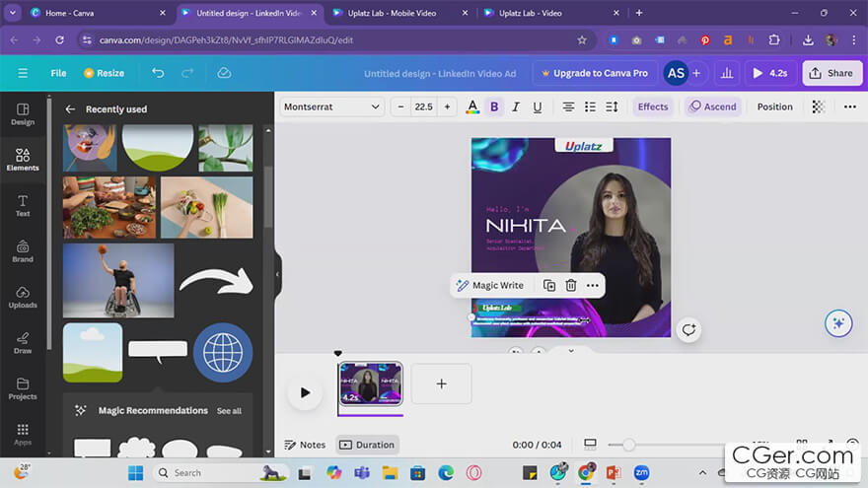The image size is (868, 488).
Task: Click the Share button
Action: pos(832,73)
